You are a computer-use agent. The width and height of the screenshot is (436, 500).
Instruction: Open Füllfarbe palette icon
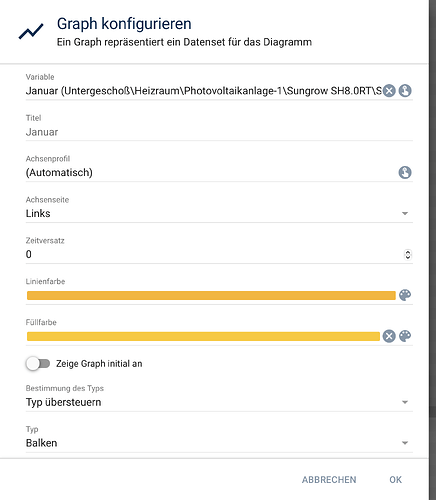coord(405,336)
